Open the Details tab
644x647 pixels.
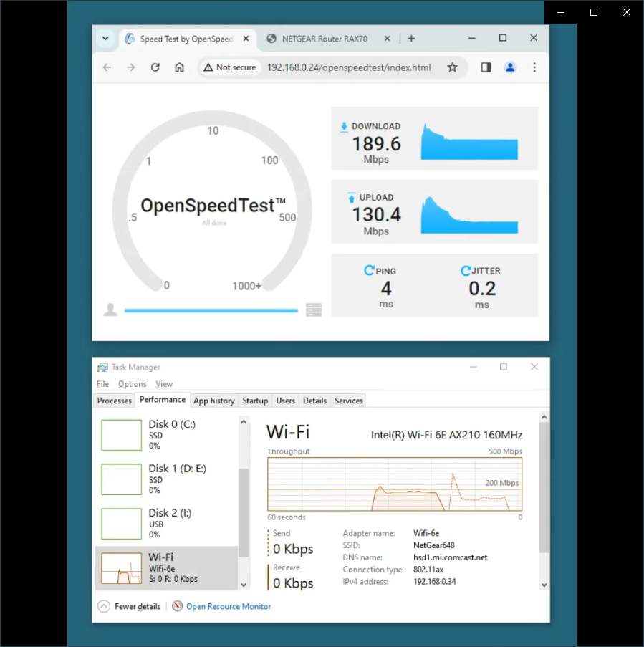coord(314,401)
